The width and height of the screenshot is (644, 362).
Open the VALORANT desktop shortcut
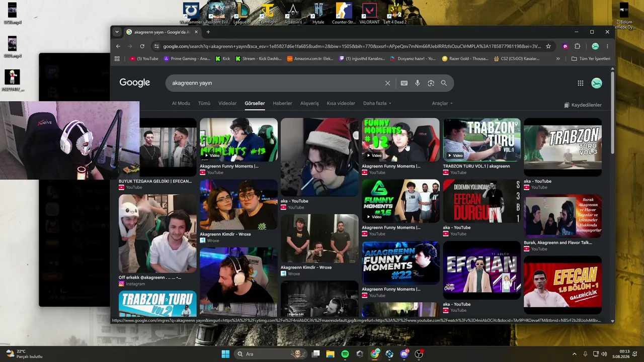tap(370, 13)
